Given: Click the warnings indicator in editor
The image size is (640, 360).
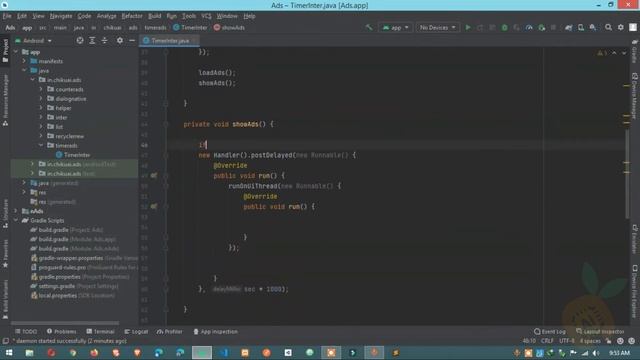Looking at the screenshot, I should [602, 53].
